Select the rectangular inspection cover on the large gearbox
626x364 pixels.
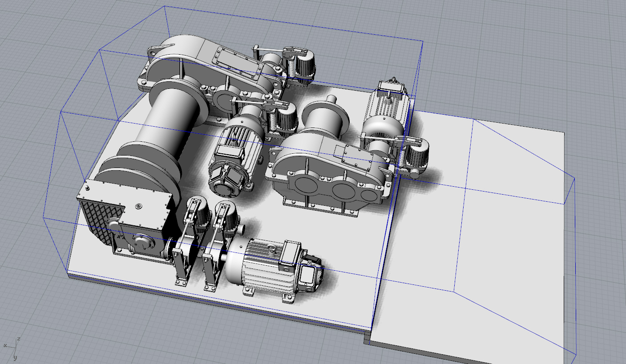236,62
